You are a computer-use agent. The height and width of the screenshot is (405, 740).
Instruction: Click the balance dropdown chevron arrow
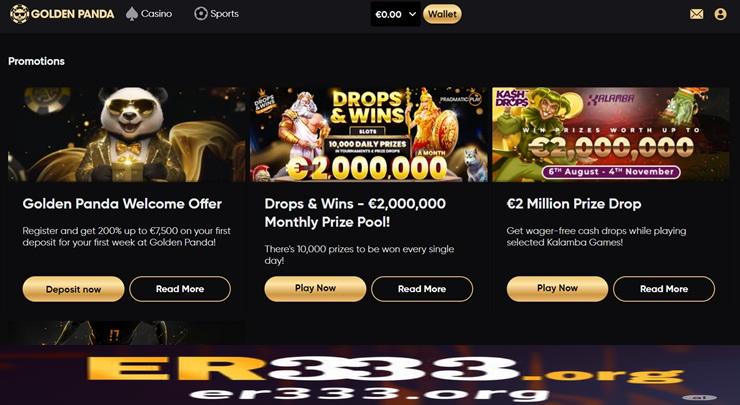pyautogui.click(x=412, y=14)
